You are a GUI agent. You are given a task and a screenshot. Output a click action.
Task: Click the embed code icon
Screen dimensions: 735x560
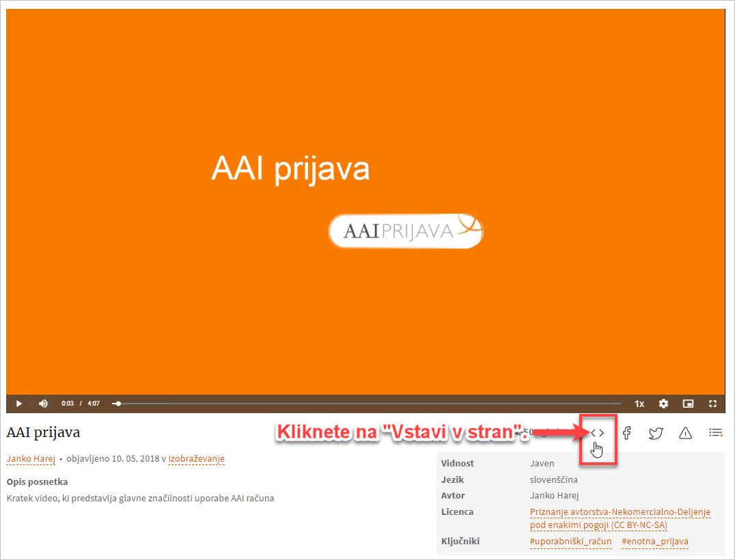598,433
